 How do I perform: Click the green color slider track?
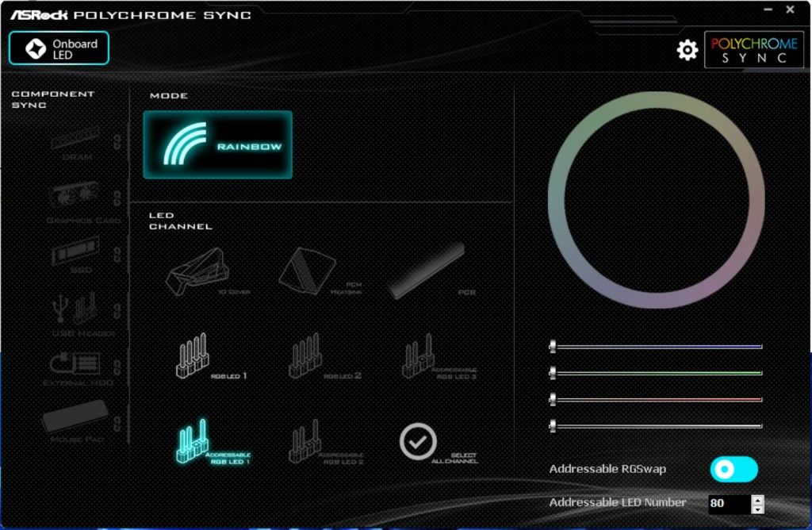(x=656, y=372)
